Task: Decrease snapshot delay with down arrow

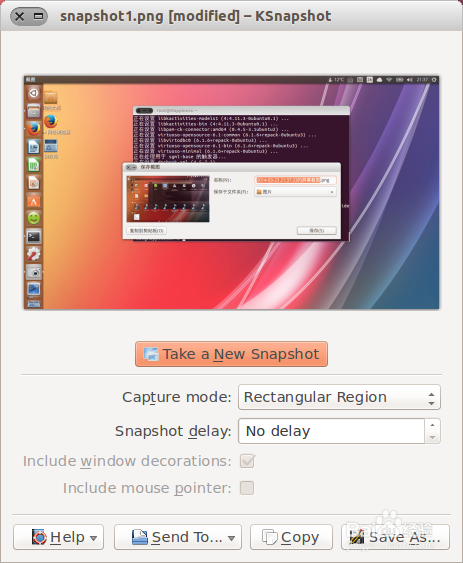Action: coord(432,437)
